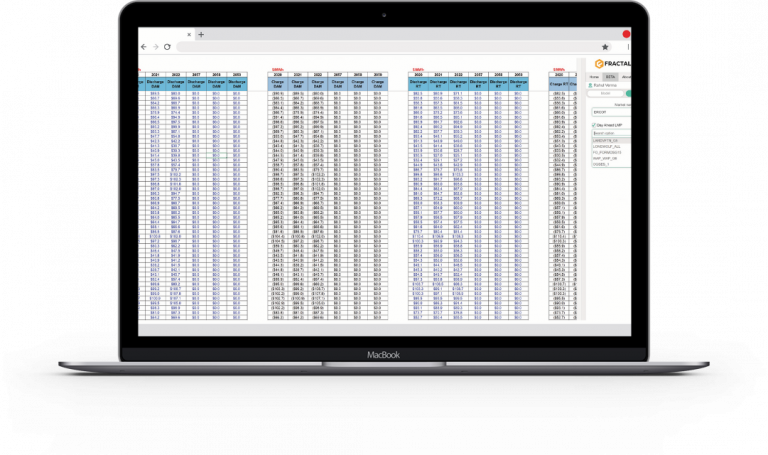Viewport: 768px width, 455px height.
Task: Close the current browser tab
Action: pyautogui.click(x=188, y=34)
